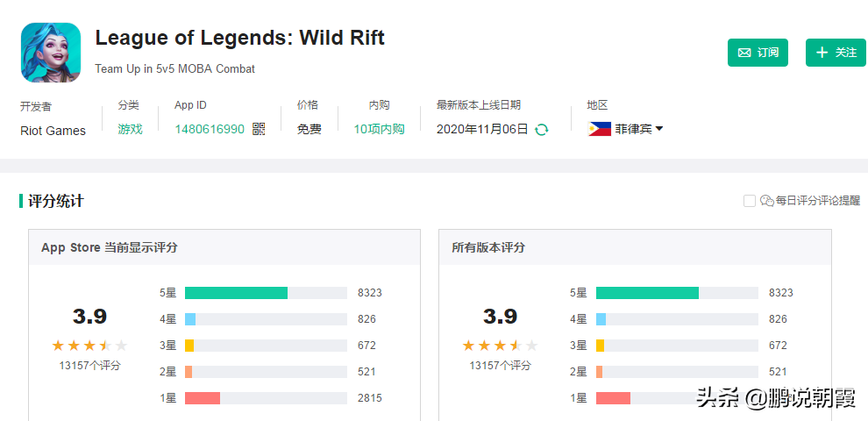
Task: Click the 3.9 score in current rating panel
Action: pyautogui.click(x=89, y=317)
